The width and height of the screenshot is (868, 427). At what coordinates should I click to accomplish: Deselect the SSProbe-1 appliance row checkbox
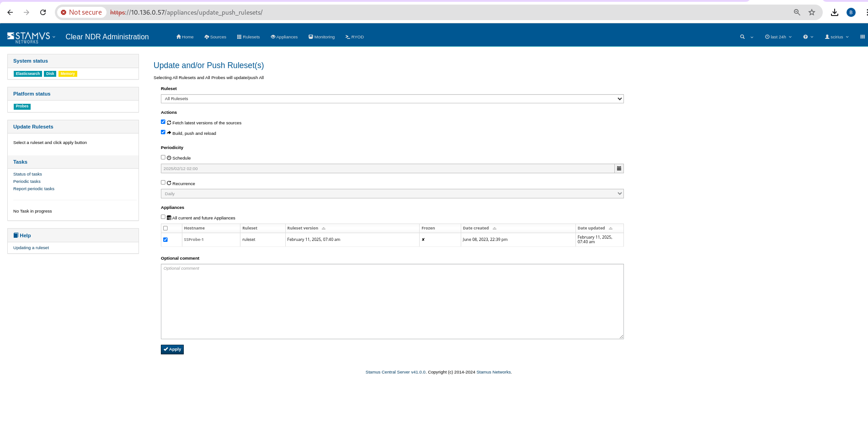[x=165, y=240]
